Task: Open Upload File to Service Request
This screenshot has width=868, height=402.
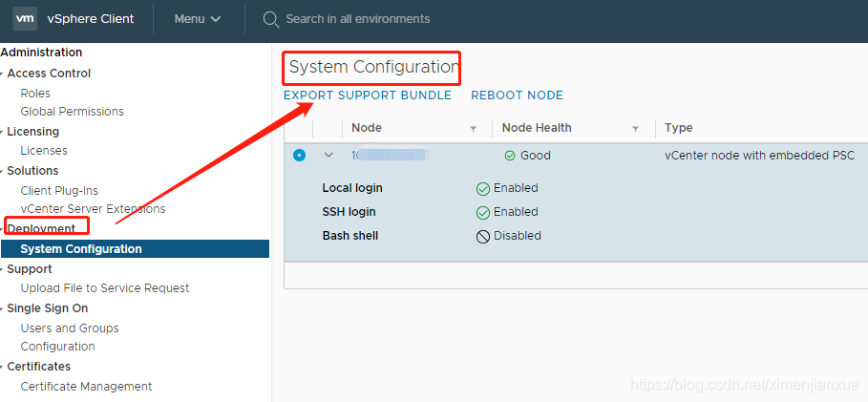Action: tap(105, 288)
